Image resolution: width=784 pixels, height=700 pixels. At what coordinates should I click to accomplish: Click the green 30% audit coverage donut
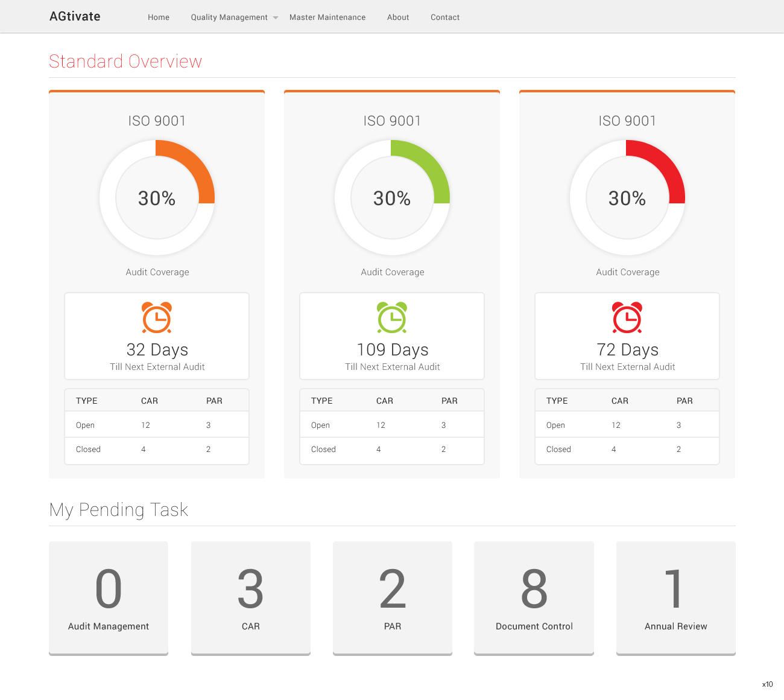(392, 198)
